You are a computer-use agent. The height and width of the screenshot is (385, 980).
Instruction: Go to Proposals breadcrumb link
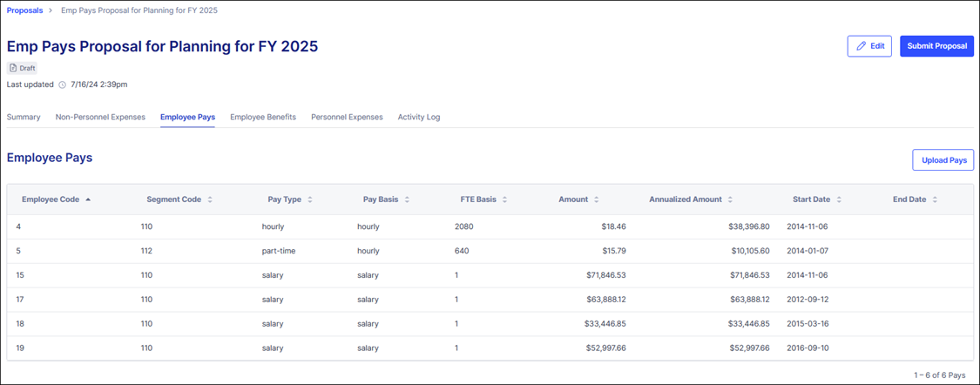click(x=24, y=10)
